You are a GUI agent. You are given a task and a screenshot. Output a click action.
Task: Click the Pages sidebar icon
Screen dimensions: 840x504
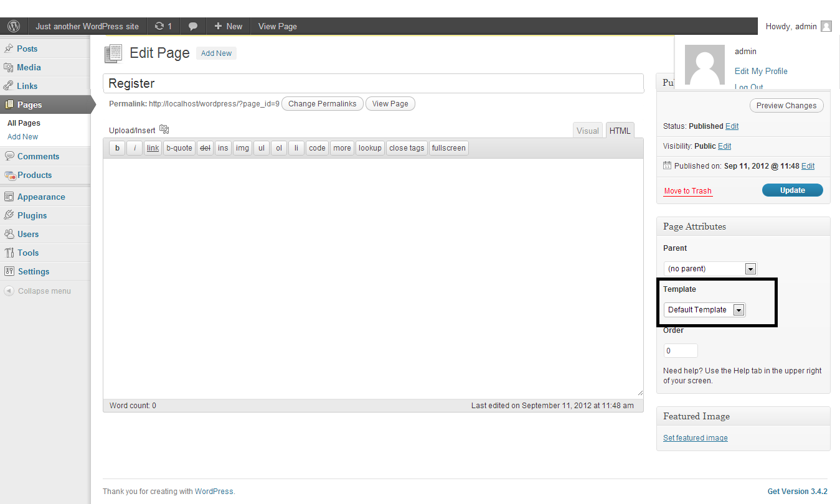9,105
